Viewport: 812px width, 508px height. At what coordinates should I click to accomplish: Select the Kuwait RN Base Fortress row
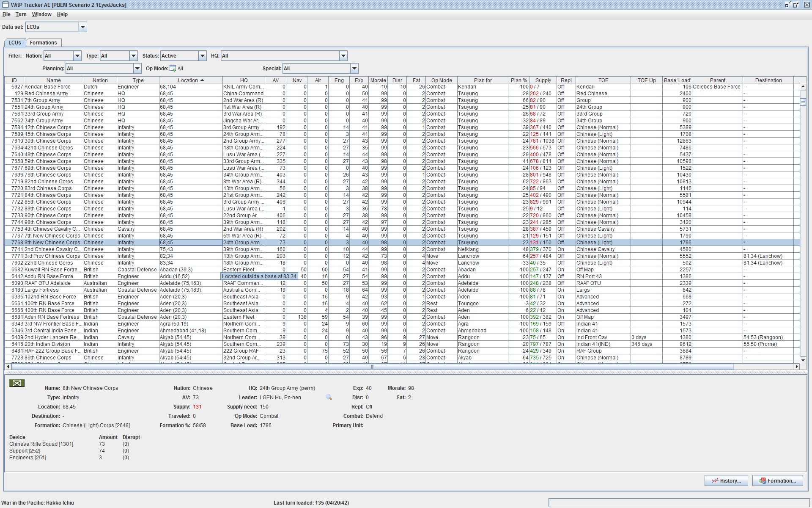coord(402,270)
